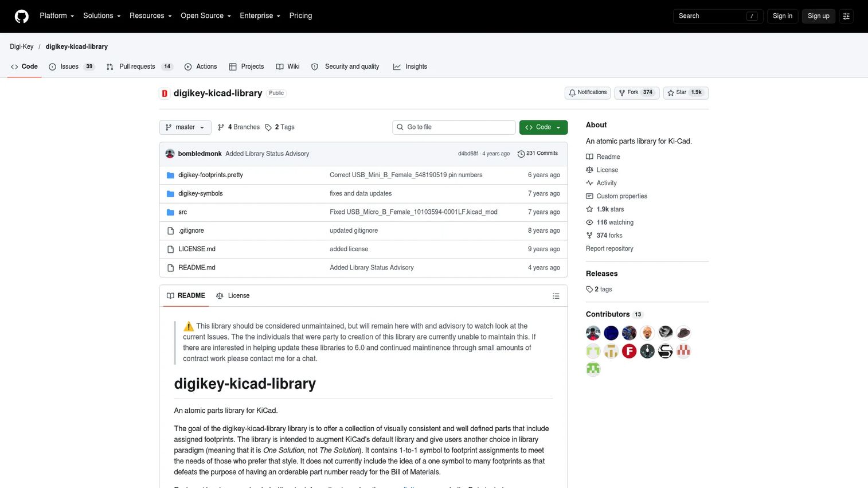Open the Wiki tab
This screenshot has height=488, width=868.
[288, 67]
